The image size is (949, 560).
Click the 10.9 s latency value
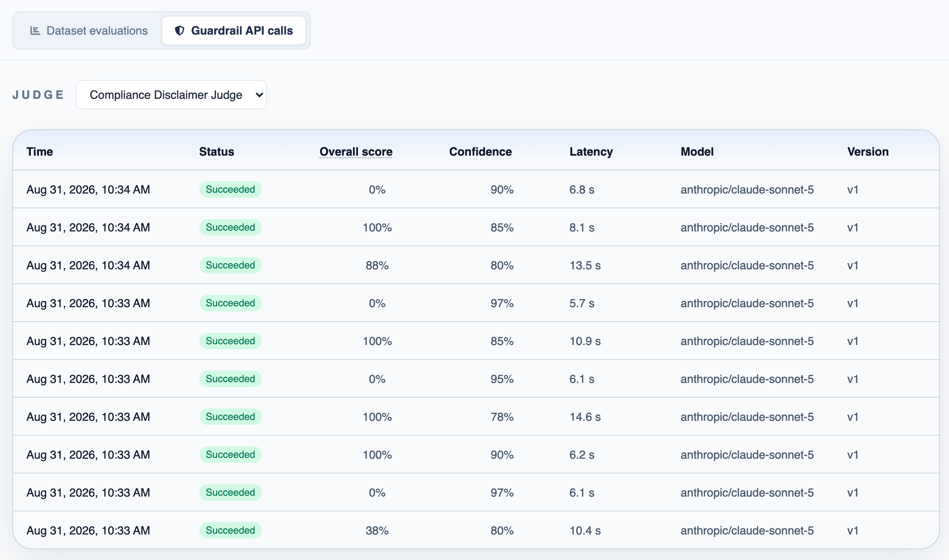point(585,341)
